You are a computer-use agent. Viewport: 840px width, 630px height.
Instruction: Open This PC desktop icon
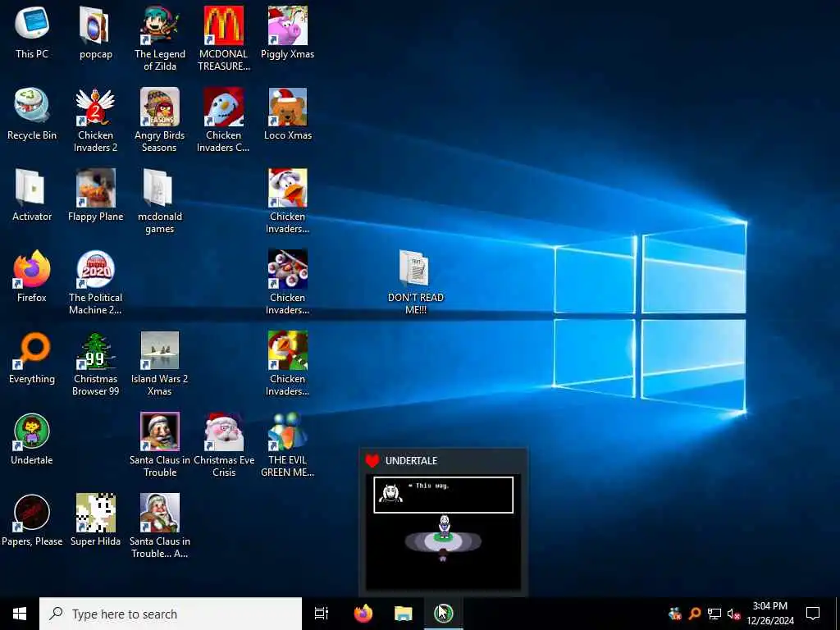click(32, 33)
